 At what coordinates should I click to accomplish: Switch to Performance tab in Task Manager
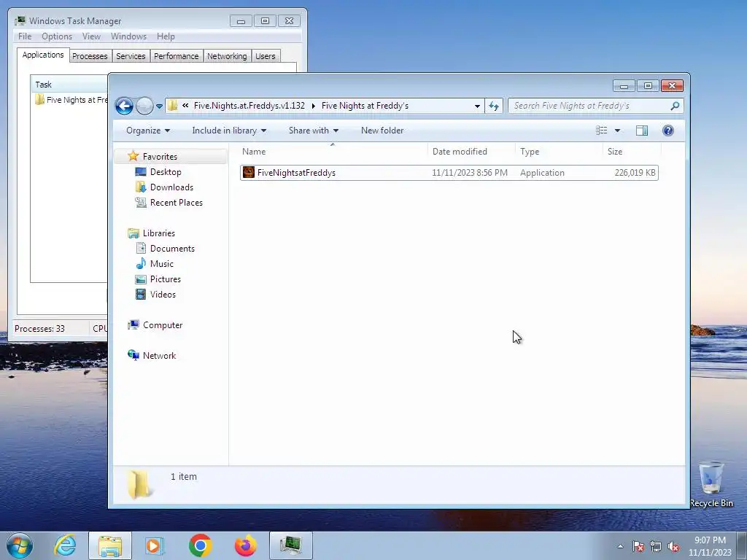[177, 56]
